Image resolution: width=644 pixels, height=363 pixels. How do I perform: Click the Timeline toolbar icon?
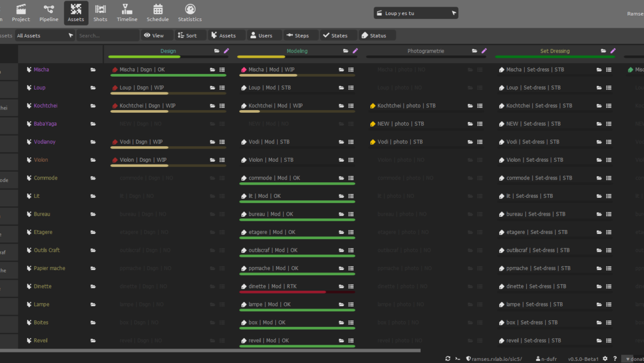127,13
